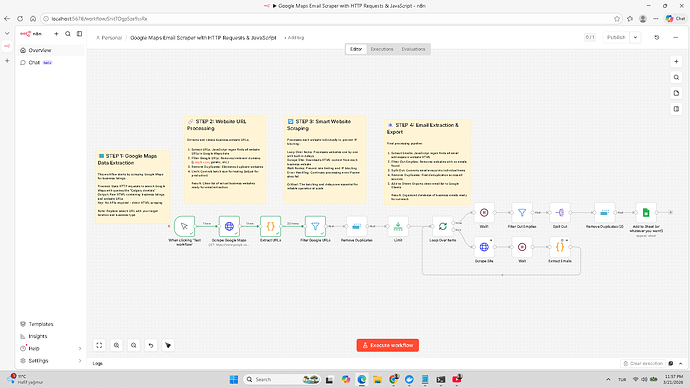
Task: Open the canvas node search magnifier
Action: [x=676, y=77]
